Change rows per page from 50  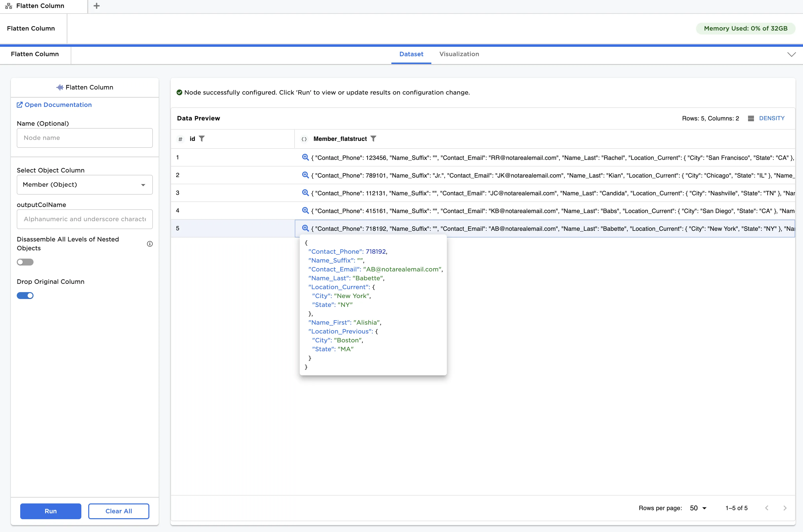[x=698, y=508]
